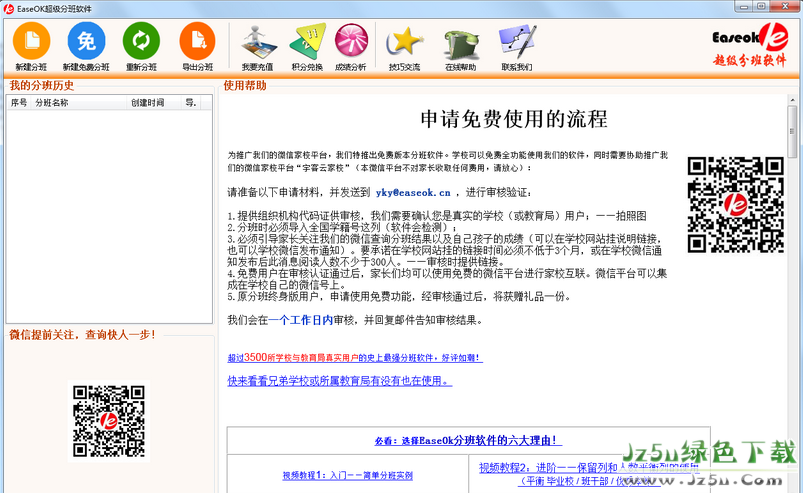Sort history by 创建时间 column header
Viewport: 803px width, 493px height.
click(154, 103)
